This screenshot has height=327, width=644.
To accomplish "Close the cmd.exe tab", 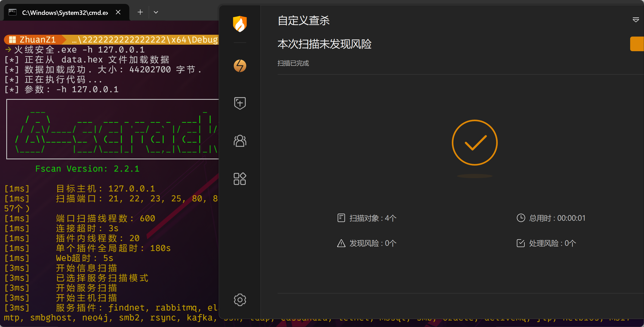I will click(118, 12).
